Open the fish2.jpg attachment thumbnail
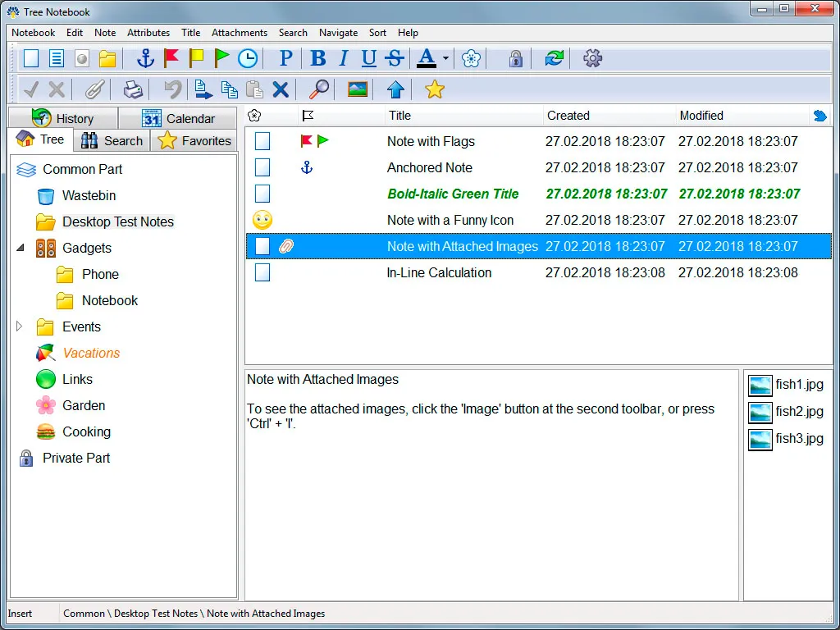The height and width of the screenshot is (630, 840). (x=759, y=412)
